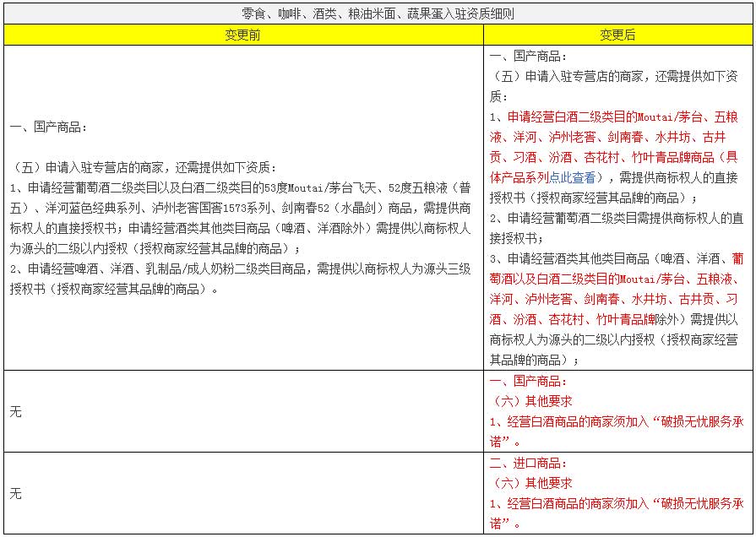
Task: Select the 变更前 column header
Action: point(243,35)
